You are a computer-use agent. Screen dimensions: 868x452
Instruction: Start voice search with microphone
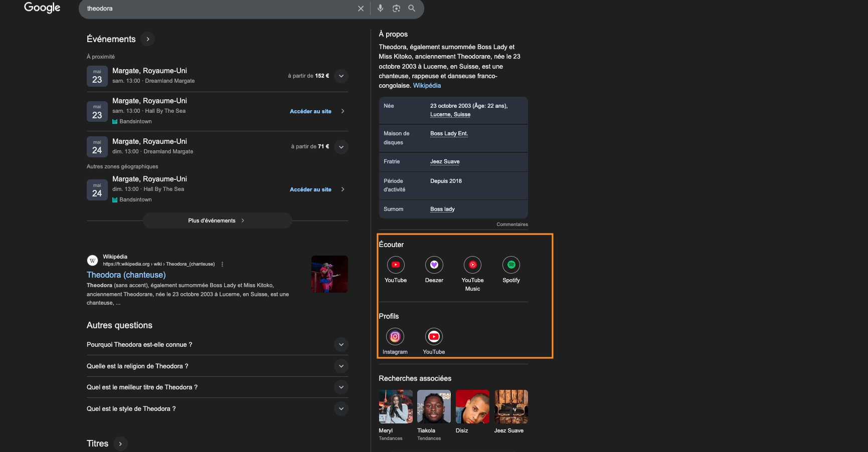[x=381, y=9]
